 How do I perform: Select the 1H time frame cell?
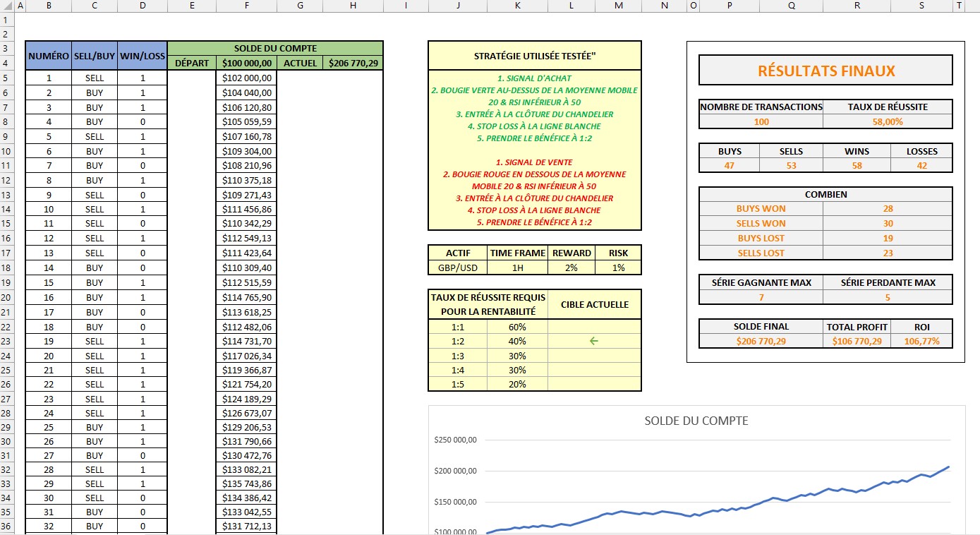[517, 267]
